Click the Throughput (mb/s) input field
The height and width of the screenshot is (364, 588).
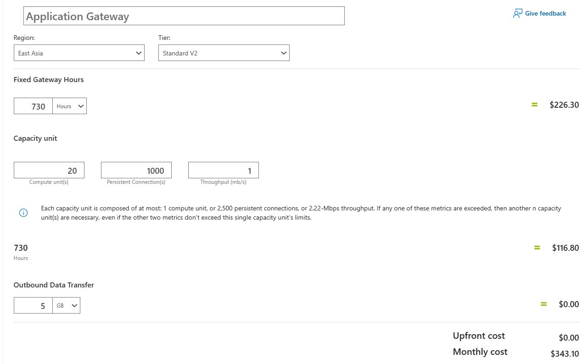[224, 170]
